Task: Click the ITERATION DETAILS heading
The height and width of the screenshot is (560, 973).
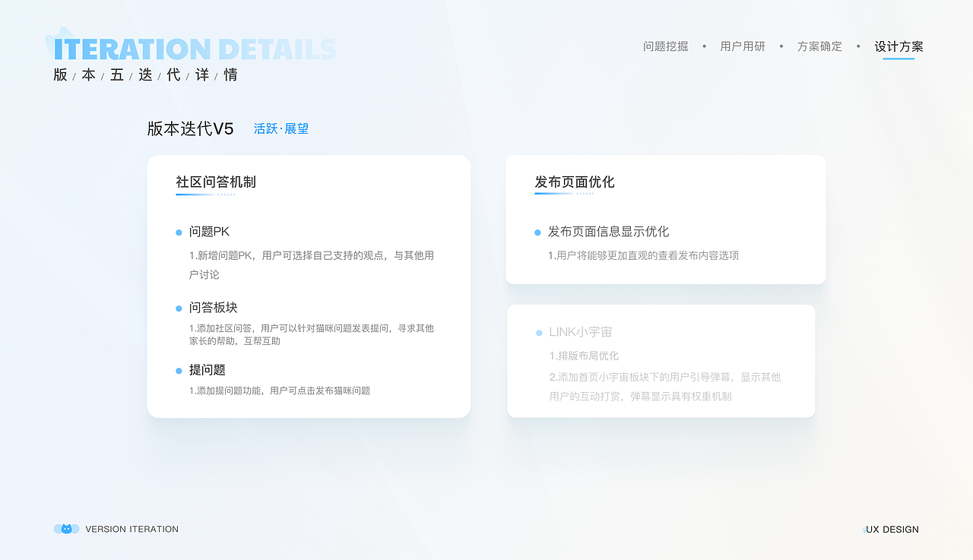Action: (195, 49)
